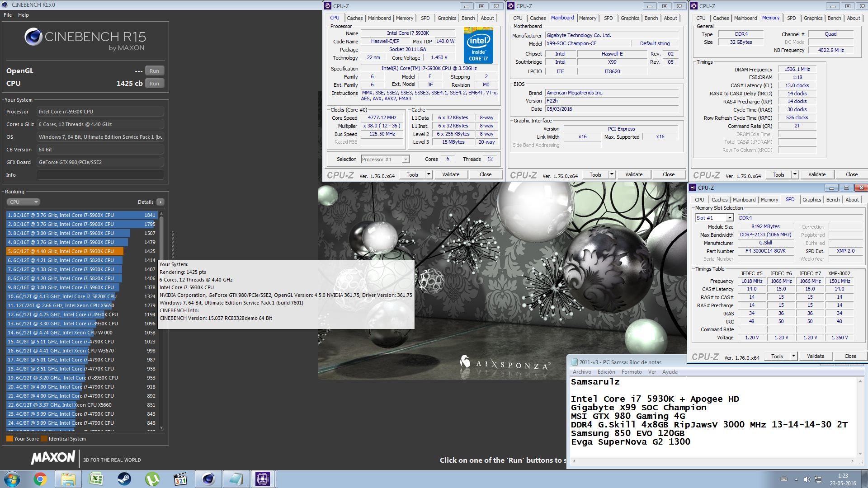The height and width of the screenshot is (488, 868).
Task: Open the Archivo menu in Notepad
Action: click(x=582, y=372)
